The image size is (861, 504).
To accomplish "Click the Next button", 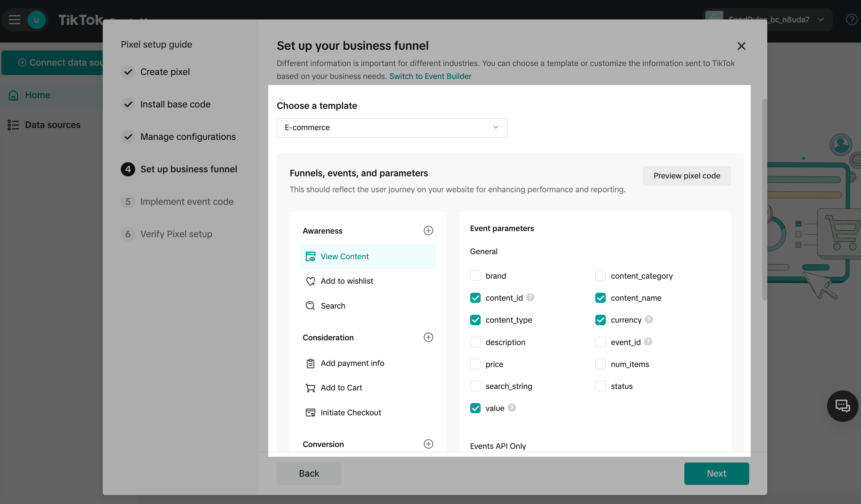I will coord(716,473).
